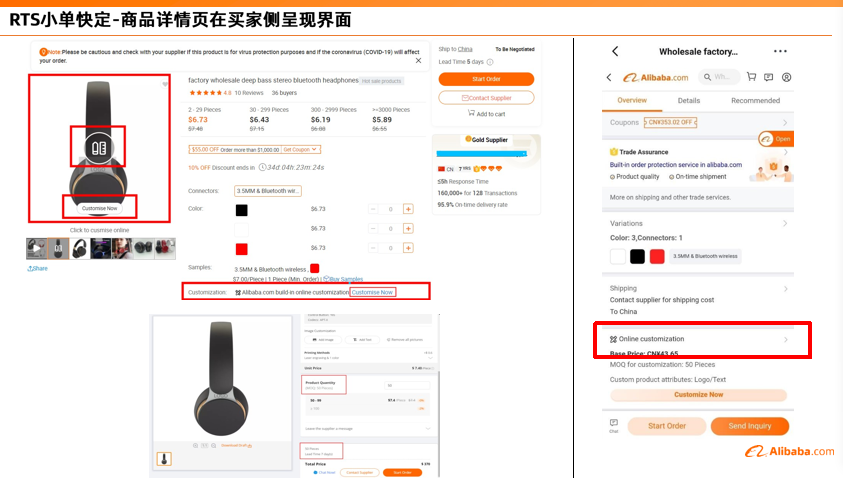Select the red color swatch in mobile Variations
Image resolution: width=843 pixels, height=478 pixels.
pos(657,256)
